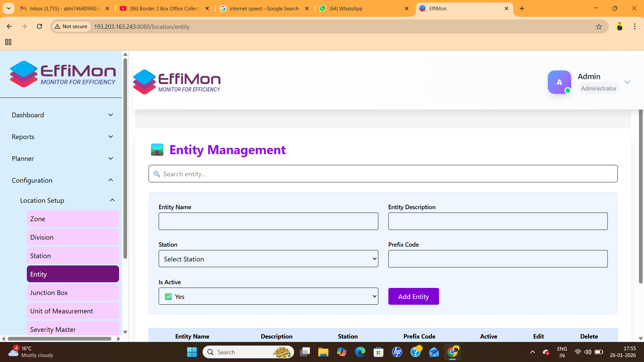Image resolution: width=644 pixels, height=362 pixels.
Task: Bookmark this page with star icon
Action: pyautogui.click(x=599, y=26)
